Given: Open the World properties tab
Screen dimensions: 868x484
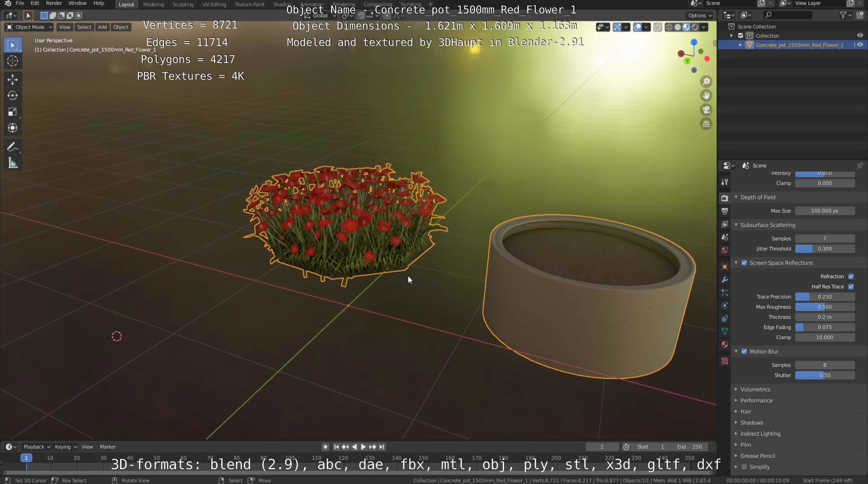Looking at the screenshot, I should pyautogui.click(x=725, y=250).
